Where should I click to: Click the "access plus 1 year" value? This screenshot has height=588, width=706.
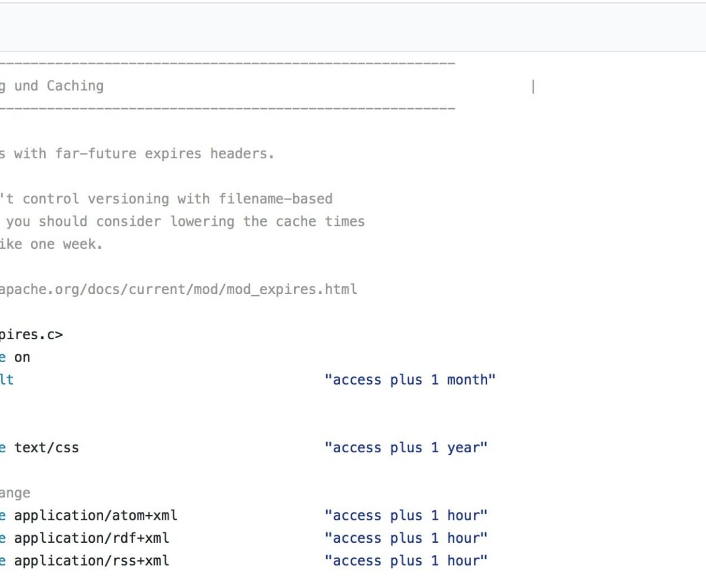pyautogui.click(x=406, y=447)
